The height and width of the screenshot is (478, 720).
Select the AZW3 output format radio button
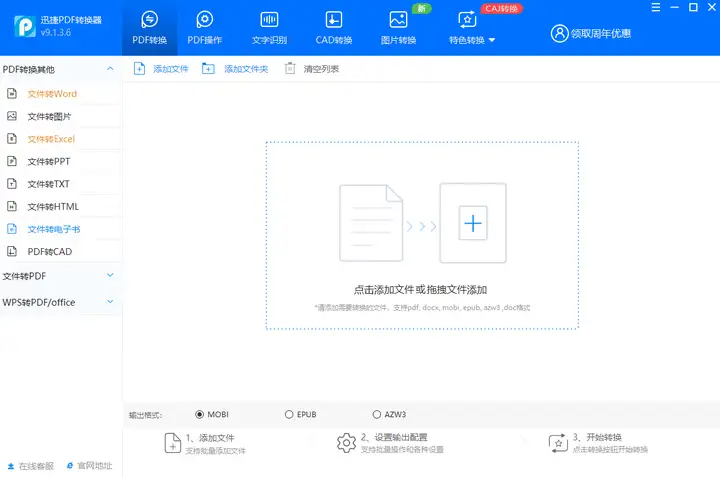(377, 415)
